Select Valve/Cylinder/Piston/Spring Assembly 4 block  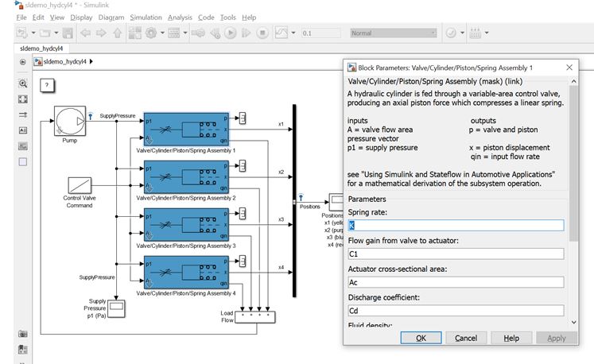click(x=186, y=273)
